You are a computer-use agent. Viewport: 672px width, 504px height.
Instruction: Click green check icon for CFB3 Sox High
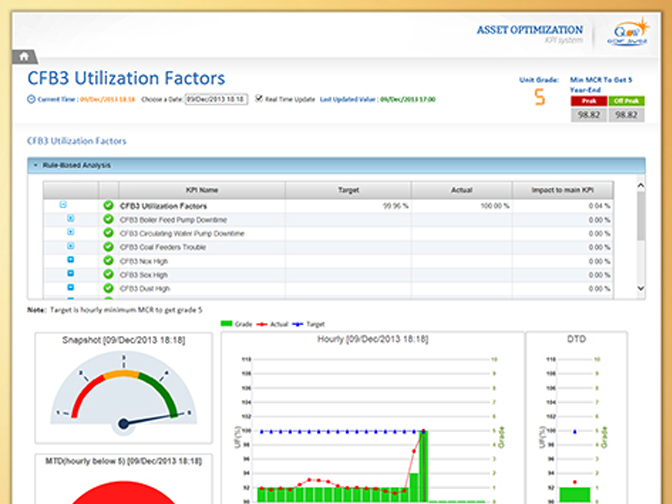108,274
